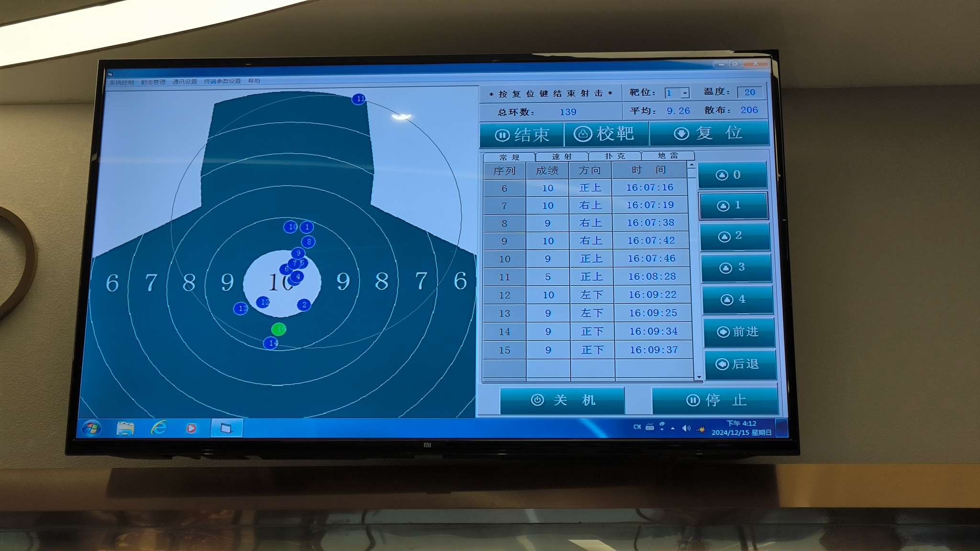Select preset button 2

point(735,236)
